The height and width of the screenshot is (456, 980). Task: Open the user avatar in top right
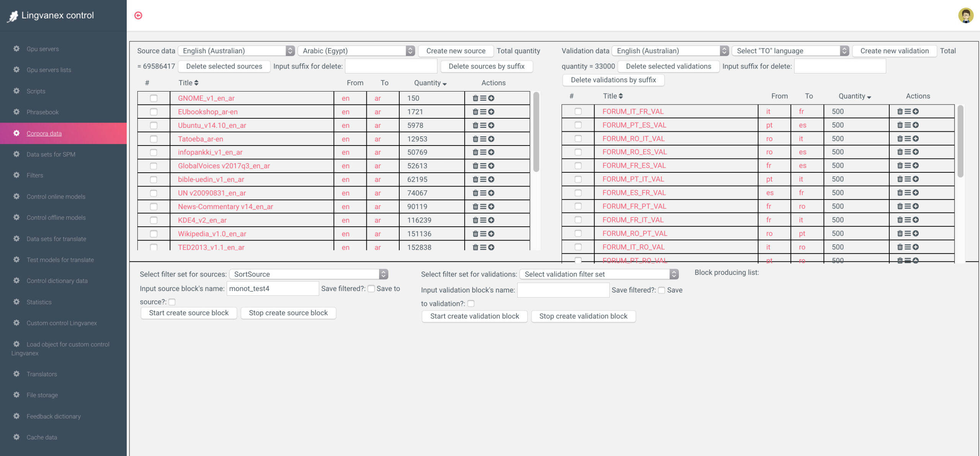(x=965, y=15)
